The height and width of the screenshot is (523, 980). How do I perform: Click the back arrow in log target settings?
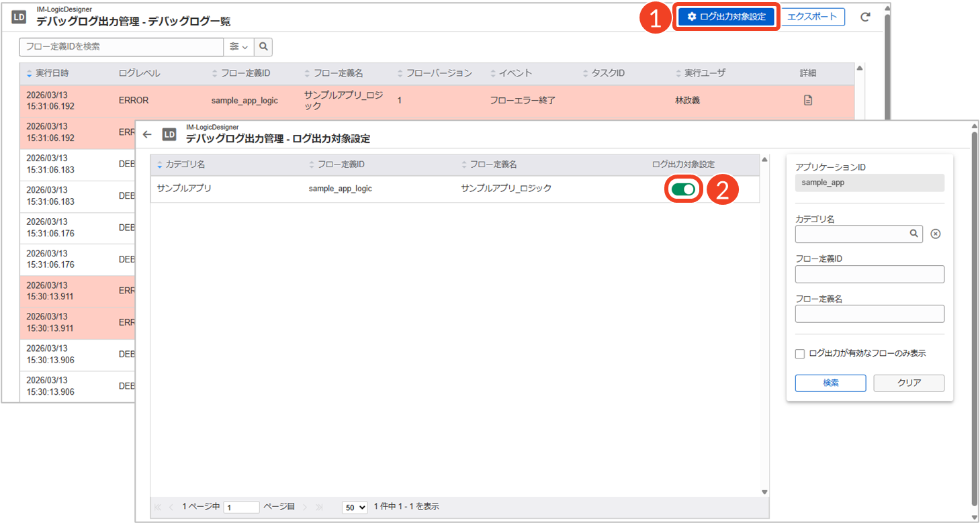click(148, 134)
